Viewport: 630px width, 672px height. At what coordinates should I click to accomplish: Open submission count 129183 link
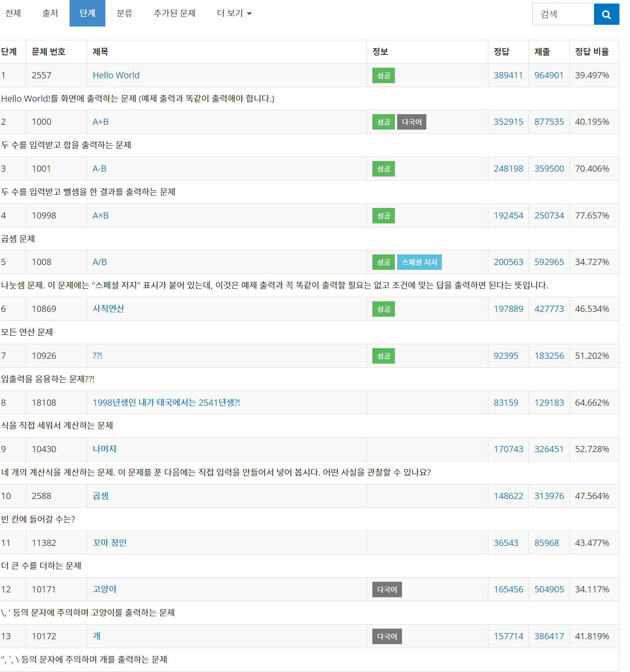549,403
